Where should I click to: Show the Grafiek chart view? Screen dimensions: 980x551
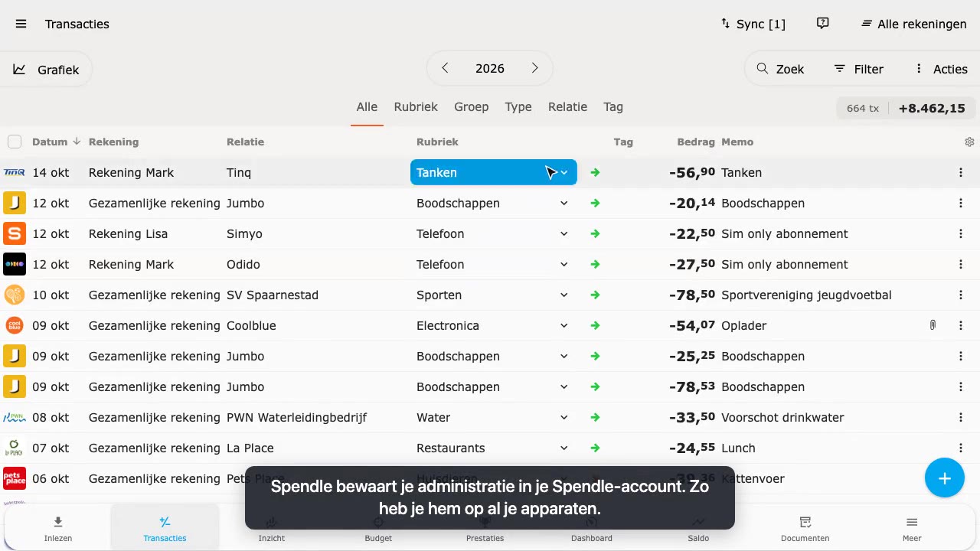coord(47,70)
